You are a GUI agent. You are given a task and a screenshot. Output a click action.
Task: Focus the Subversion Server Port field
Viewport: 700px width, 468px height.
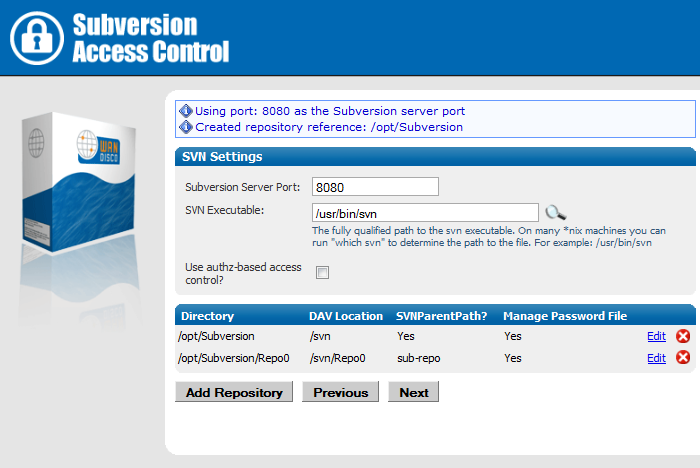[x=375, y=187]
